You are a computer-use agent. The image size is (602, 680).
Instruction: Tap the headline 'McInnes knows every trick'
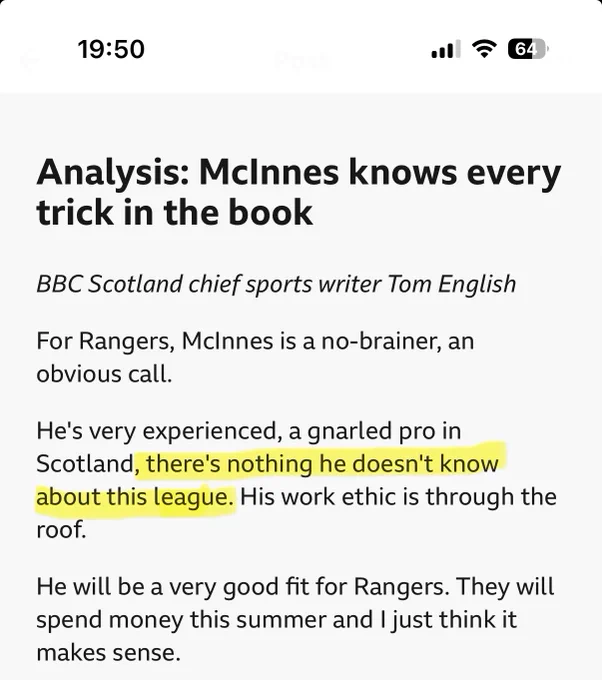point(299,173)
